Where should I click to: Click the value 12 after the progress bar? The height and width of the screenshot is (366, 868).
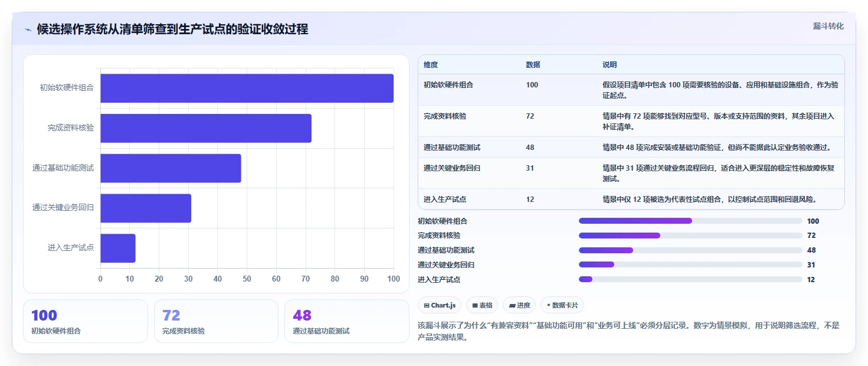coord(811,280)
